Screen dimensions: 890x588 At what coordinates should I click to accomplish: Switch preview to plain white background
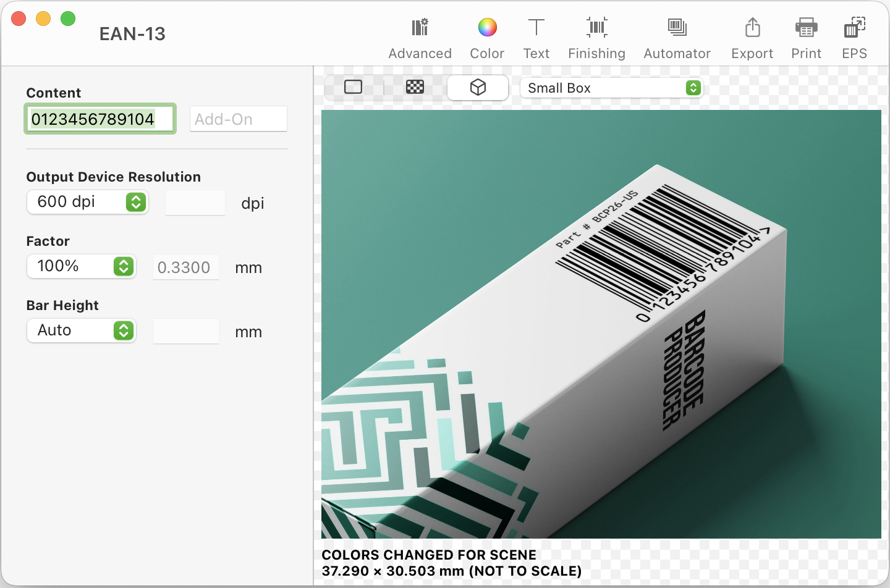(x=354, y=87)
